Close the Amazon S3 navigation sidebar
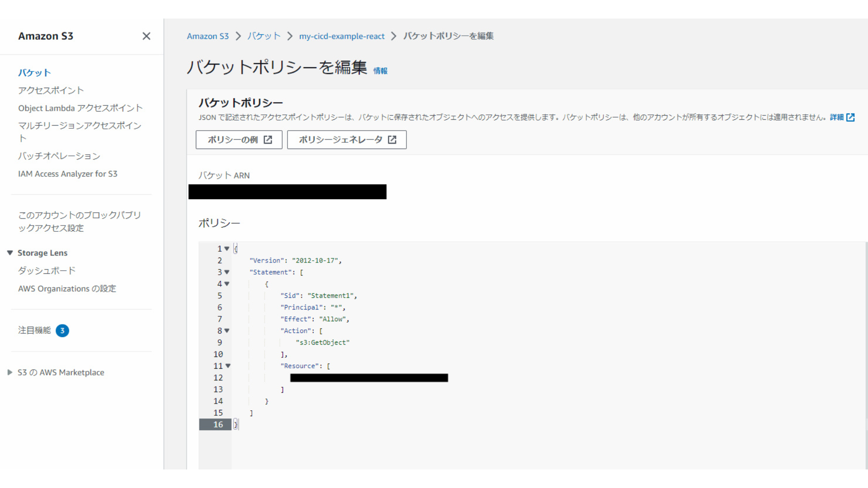Image resolution: width=868 pixels, height=488 pixels. click(146, 36)
